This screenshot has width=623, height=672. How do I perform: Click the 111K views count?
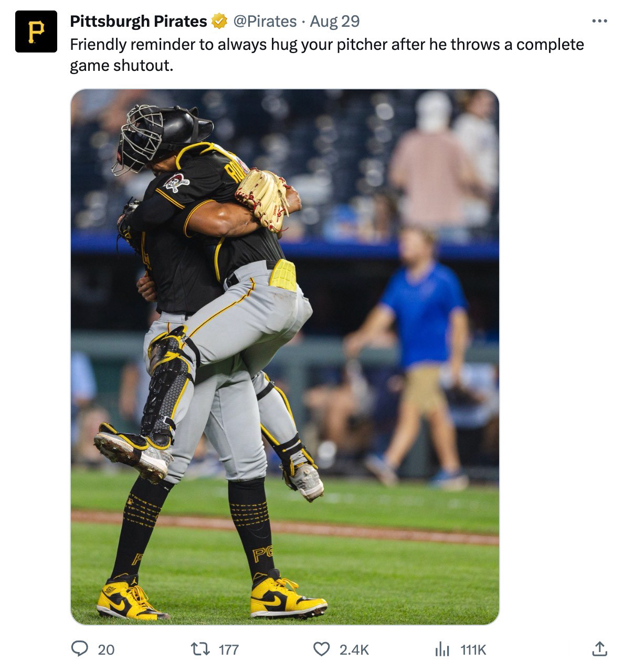click(473, 650)
